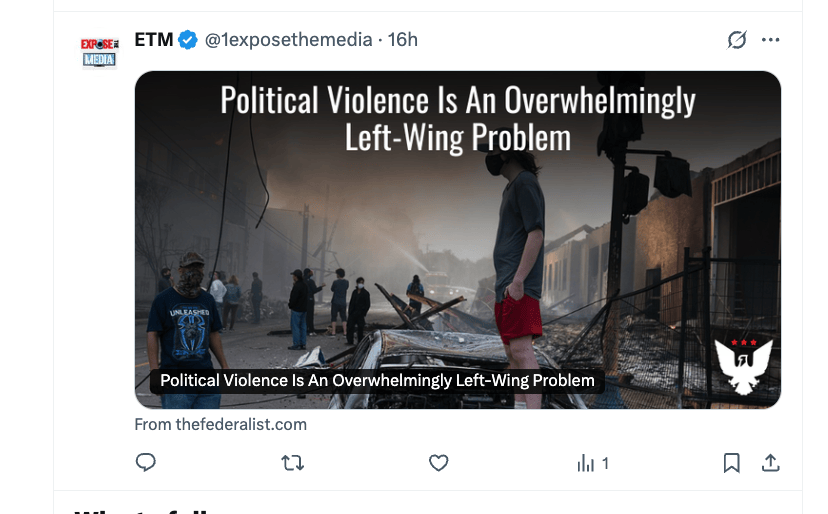Bookmark this ETM post
Image resolution: width=828 pixels, height=514 pixels.
(731, 463)
